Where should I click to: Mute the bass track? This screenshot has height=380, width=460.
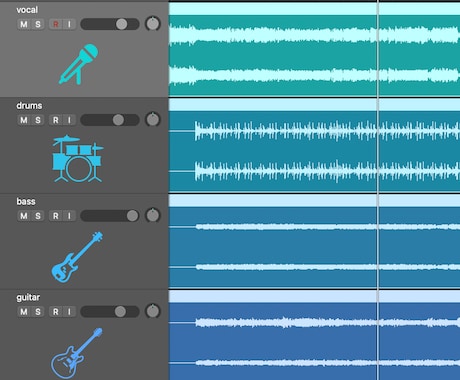tap(24, 216)
